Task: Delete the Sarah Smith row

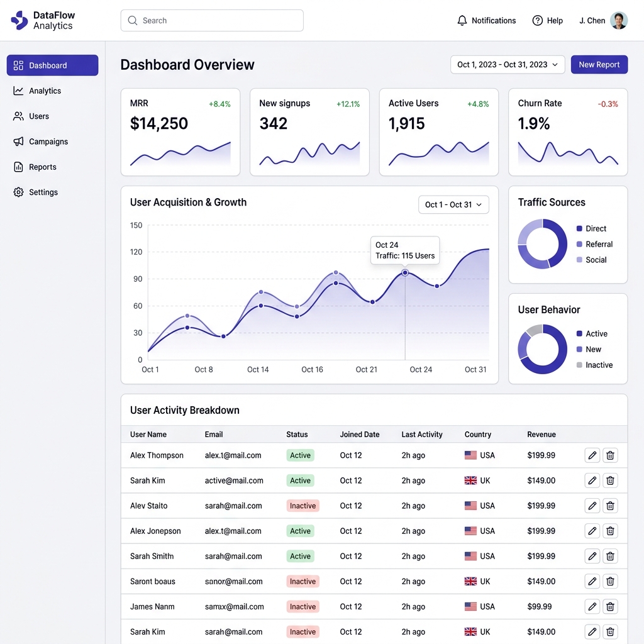Action: (610, 556)
